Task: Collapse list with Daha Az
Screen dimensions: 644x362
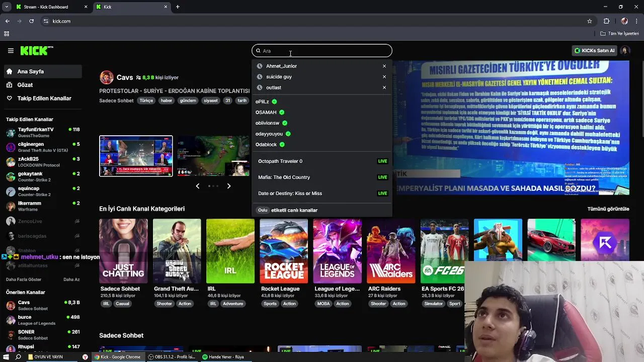Action: (71, 280)
